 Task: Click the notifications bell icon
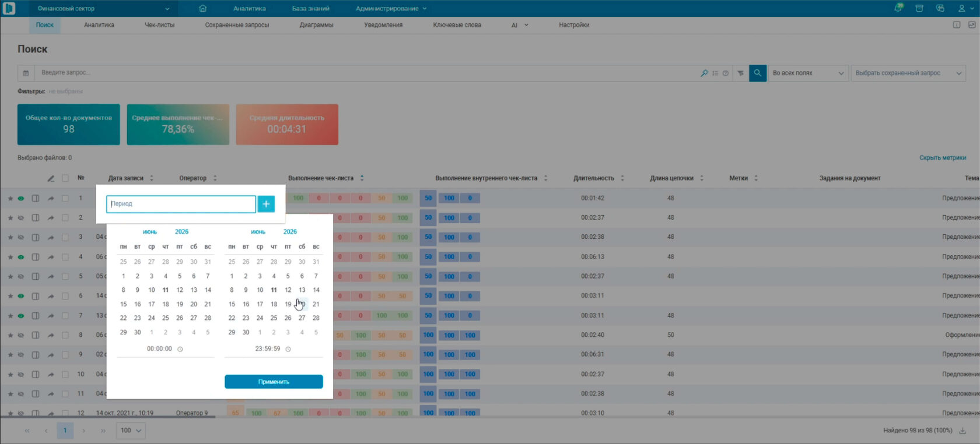(898, 8)
